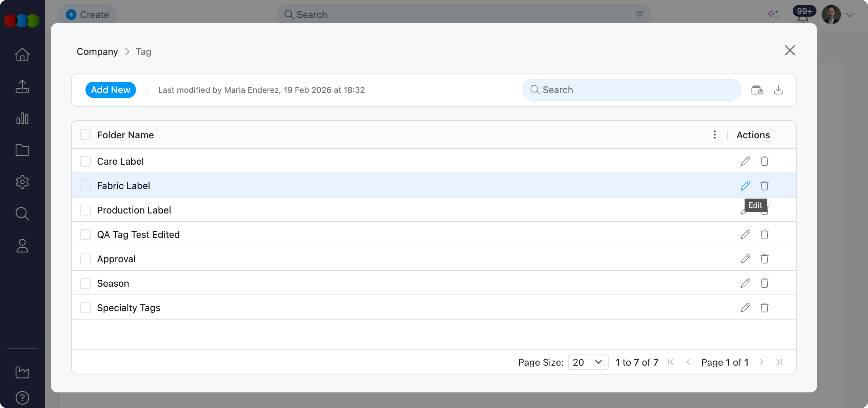Open column options three-dot menu
Image resolution: width=868 pixels, height=408 pixels.
714,135
